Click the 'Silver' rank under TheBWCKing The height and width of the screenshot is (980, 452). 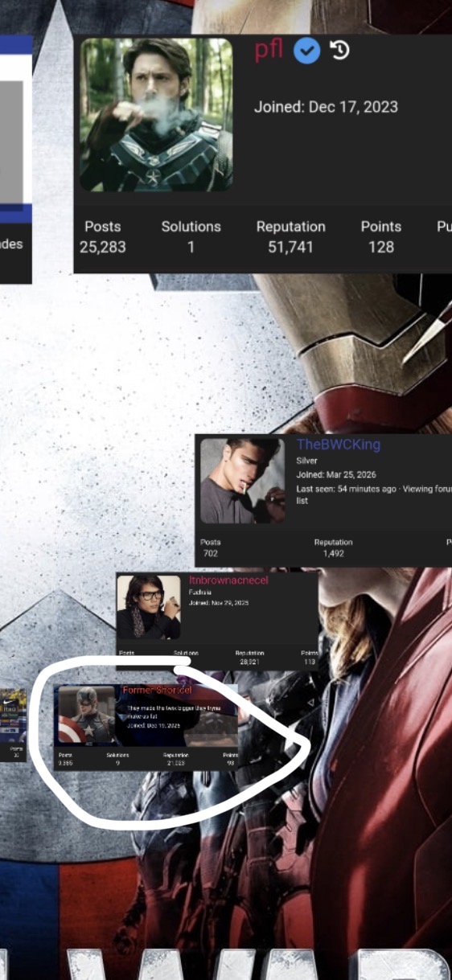tap(306, 461)
